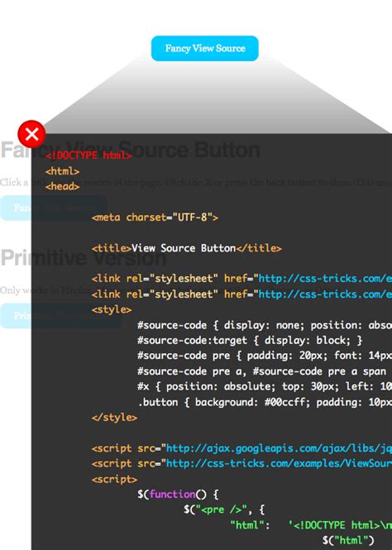The image size is (392, 550).
Task: Click the #source-code display none rule
Action: point(265,325)
